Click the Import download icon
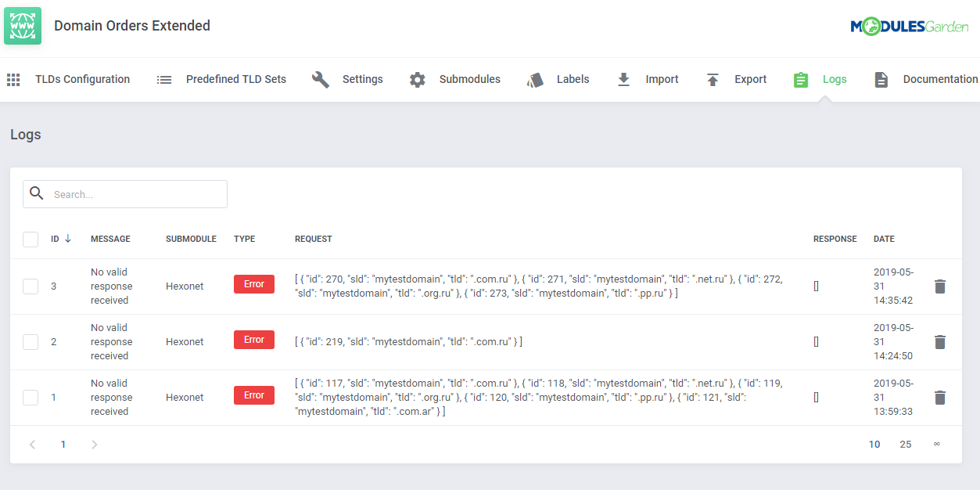Screen dimensions: 980x490 (x=623, y=79)
